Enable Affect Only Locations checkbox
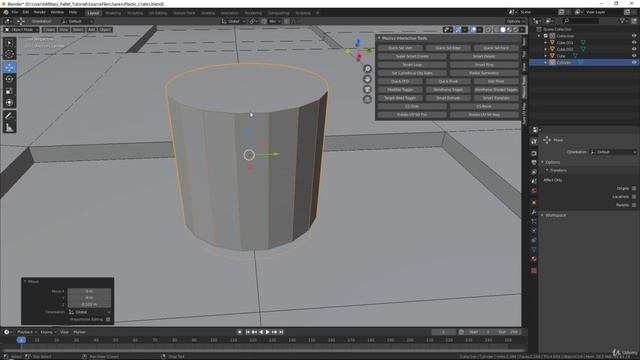The width and height of the screenshot is (640, 360). (634, 197)
